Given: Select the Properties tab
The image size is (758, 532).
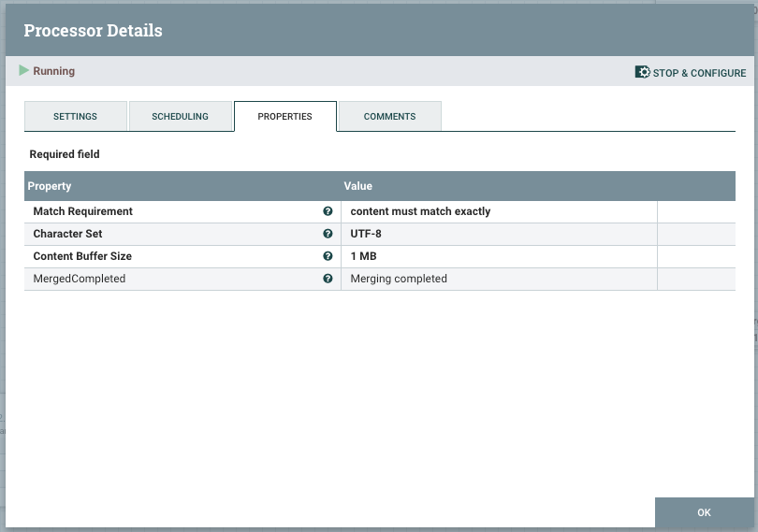Looking at the screenshot, I should tap(284, 117).
